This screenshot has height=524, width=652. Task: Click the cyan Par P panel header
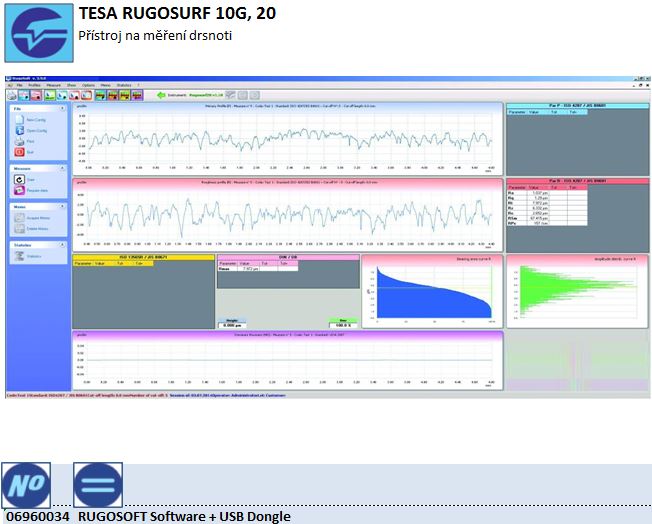[x=578, y=106]
